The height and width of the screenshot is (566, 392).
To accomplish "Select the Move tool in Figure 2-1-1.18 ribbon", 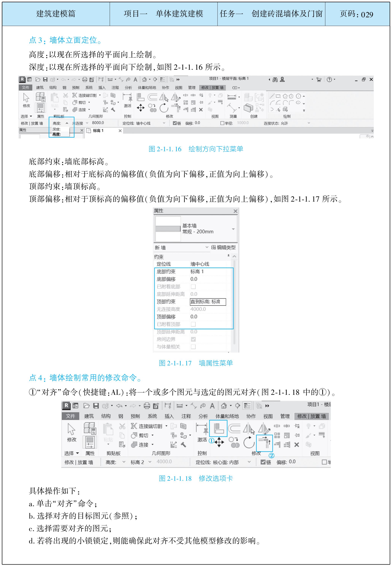I will click(219, 443).
